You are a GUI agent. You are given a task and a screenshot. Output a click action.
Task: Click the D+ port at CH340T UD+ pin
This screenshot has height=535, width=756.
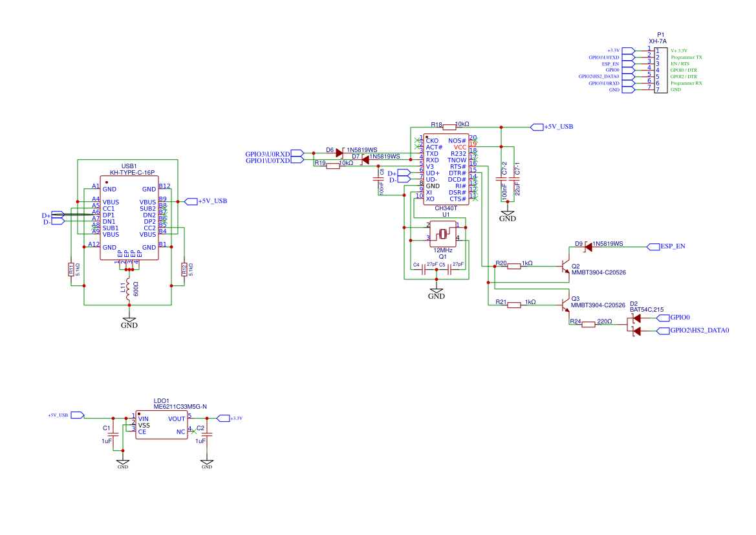coord(399,173)
